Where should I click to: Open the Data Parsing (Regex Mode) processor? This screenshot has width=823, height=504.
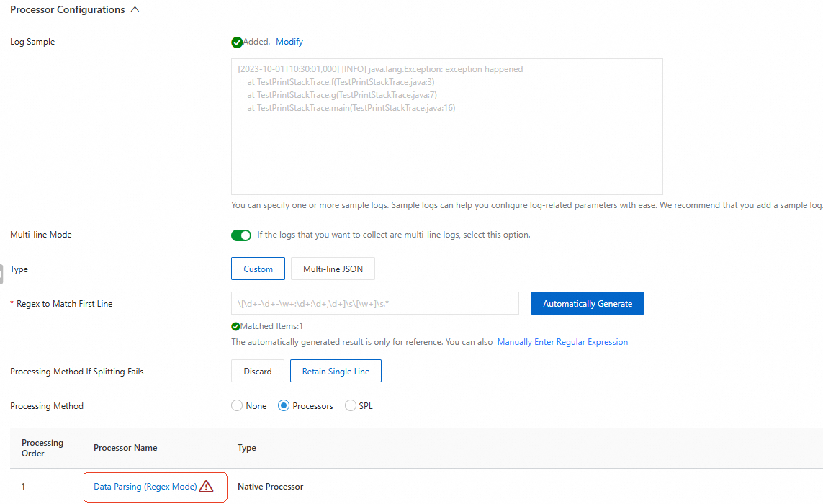pyautogui.click(x=145, y=487)
